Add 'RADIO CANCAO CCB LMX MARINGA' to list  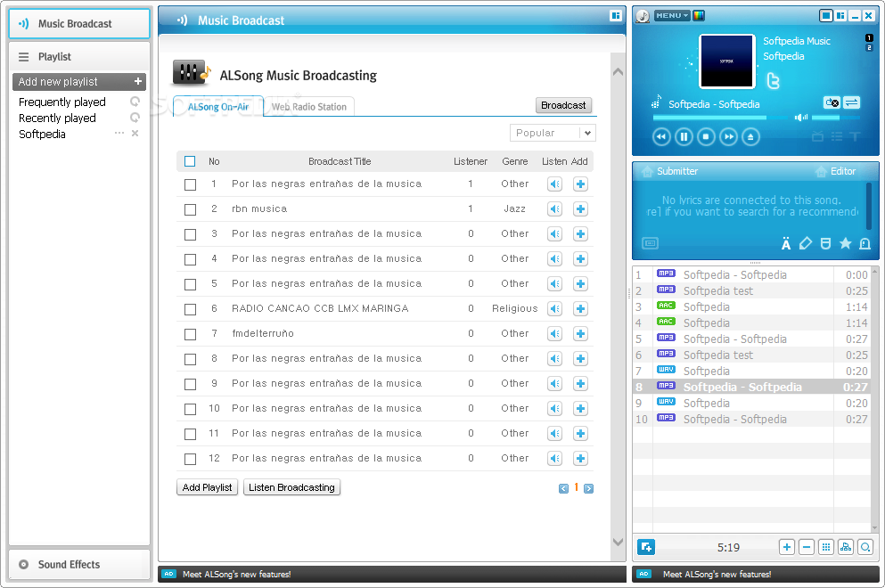(x=581, y=308)
